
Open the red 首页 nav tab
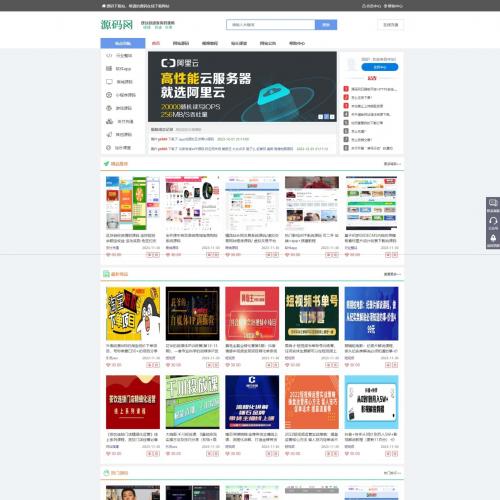(156, 43)
